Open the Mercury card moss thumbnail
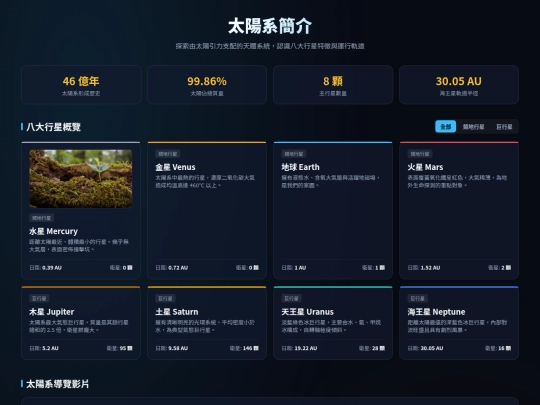The width and height of the screenshot is (540, 405). [81, 178]
